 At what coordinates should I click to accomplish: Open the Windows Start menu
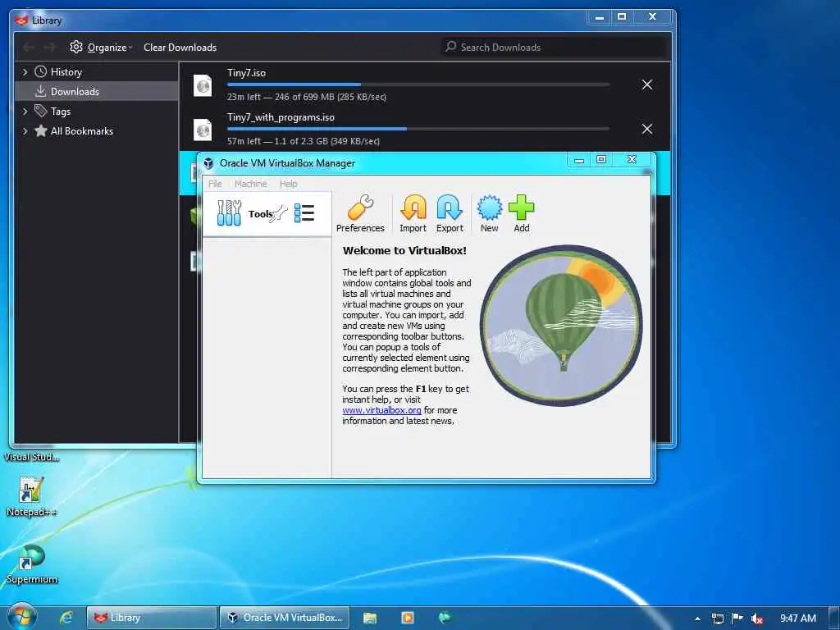pyautogui.click(x=21, y=617)
